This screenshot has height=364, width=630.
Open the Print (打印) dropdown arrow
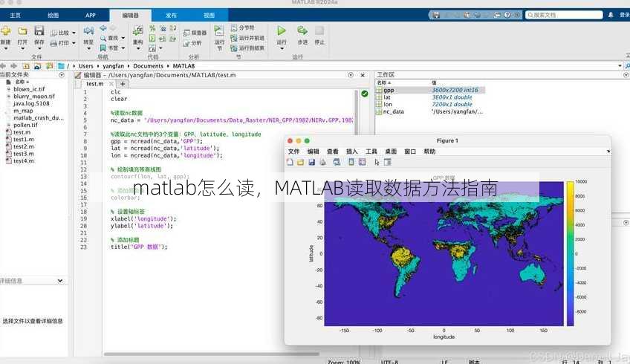tap(74, 43)
